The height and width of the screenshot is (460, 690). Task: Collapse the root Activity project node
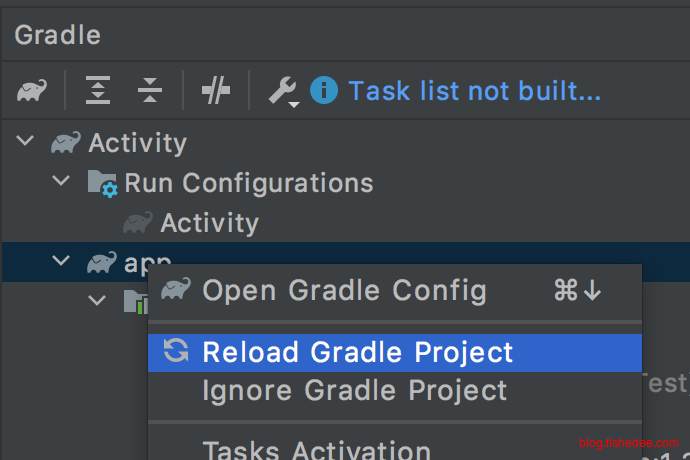coord(26,143)
